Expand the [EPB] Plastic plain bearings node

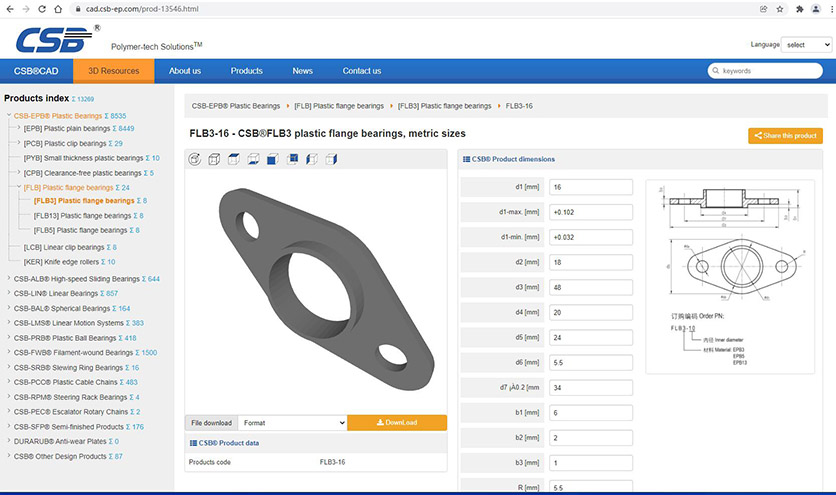[x=19, y=127]
